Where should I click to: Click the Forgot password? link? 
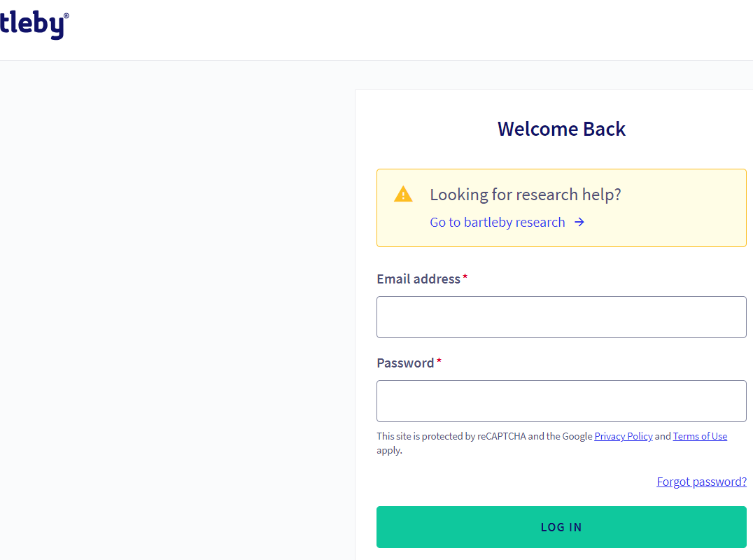click(x=701, y=482)
